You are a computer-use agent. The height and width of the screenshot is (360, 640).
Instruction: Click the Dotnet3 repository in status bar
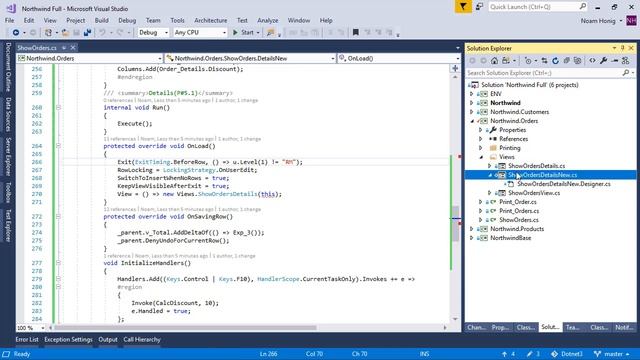click(x=567, y=354)
